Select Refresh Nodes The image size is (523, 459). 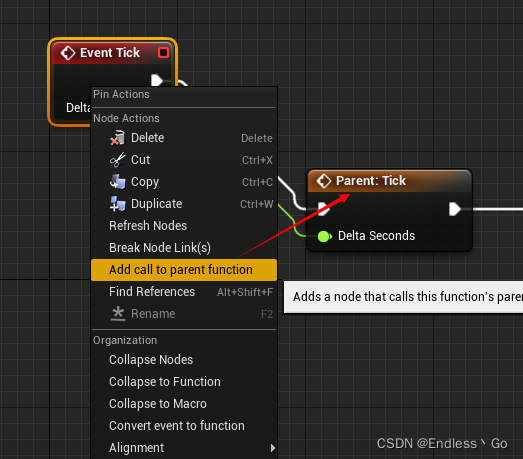[x=184, y=226]
